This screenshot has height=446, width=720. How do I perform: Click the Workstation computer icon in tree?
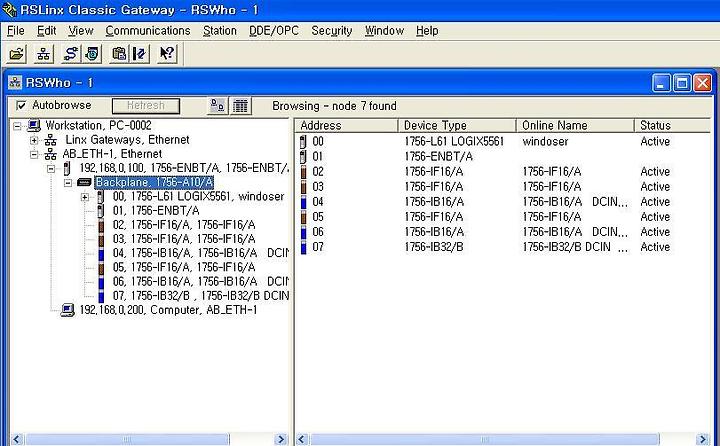[34, 125]
